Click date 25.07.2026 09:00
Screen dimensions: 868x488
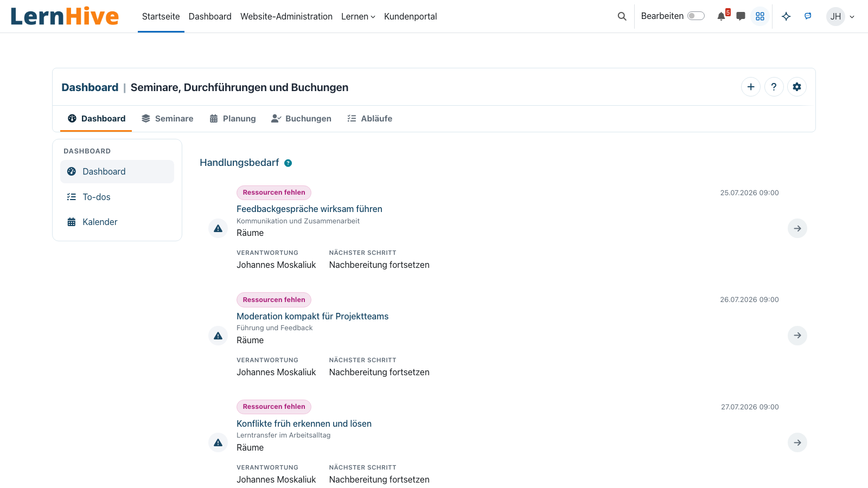pos(750,193)
